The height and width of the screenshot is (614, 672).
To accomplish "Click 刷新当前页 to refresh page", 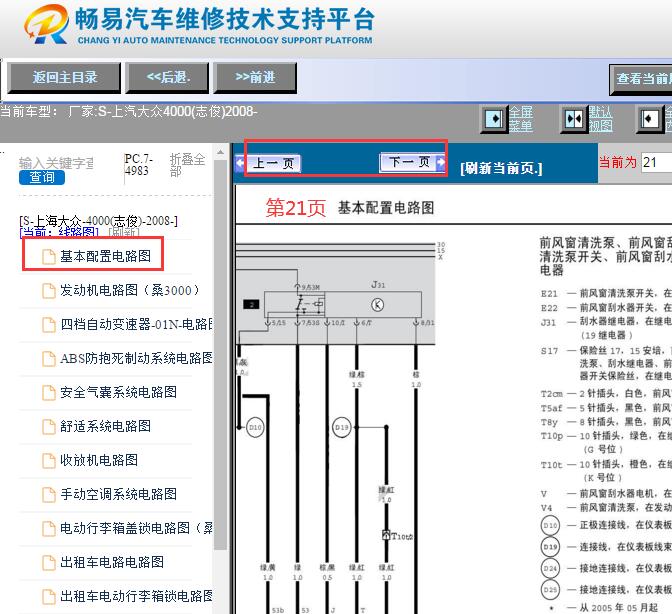I will pyautogui.click(x=501, y=168).
